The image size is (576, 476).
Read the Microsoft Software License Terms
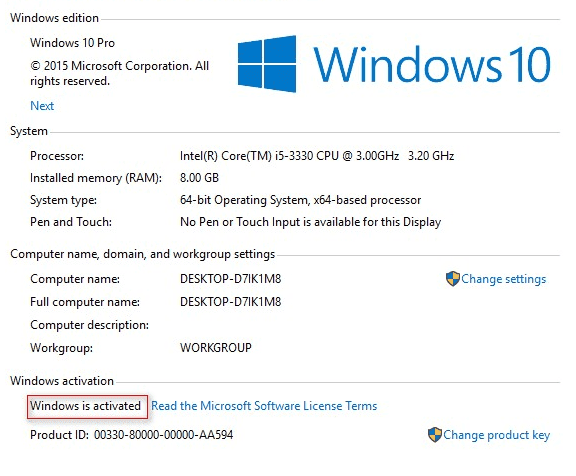click(x=264, y=406)
